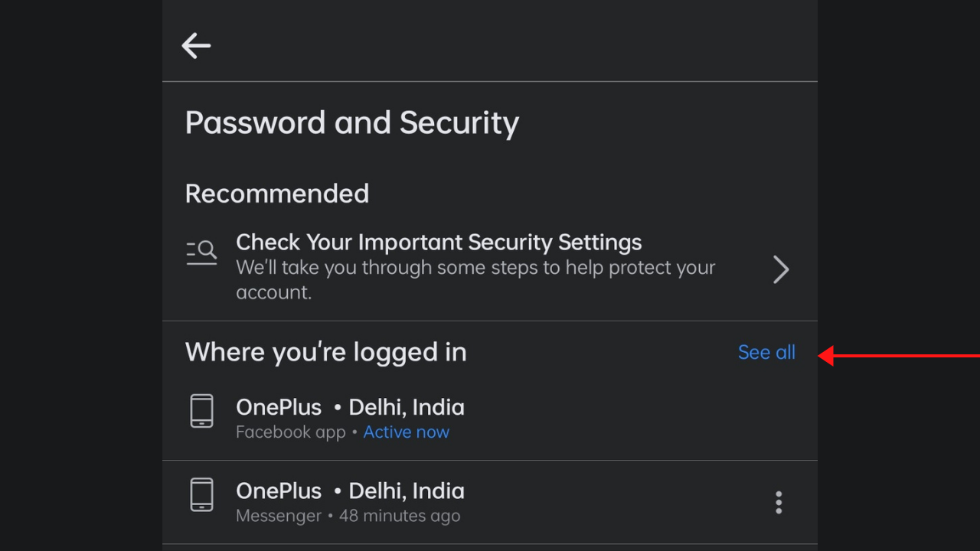The height and width of the screenshot is (551, 980).
Task: Click the red arrowhead tip beside See all
Action: (823, 356)
